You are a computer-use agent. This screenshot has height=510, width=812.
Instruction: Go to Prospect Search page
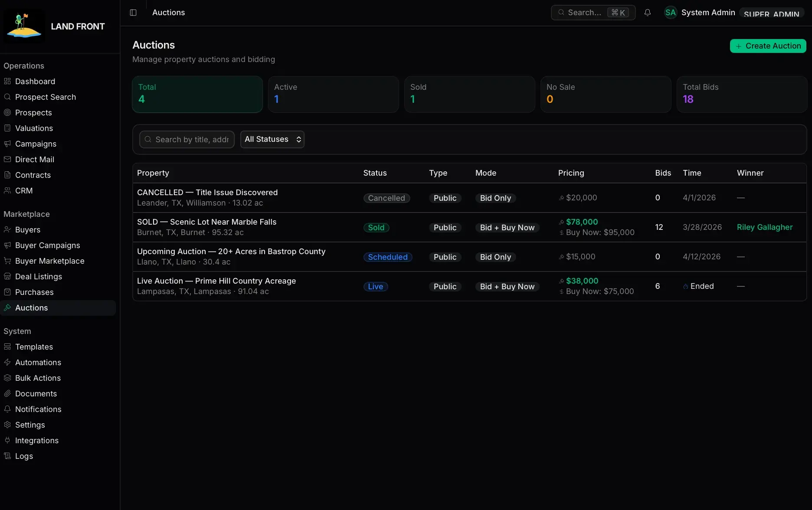pyautogui.click(x=58, y=97)
